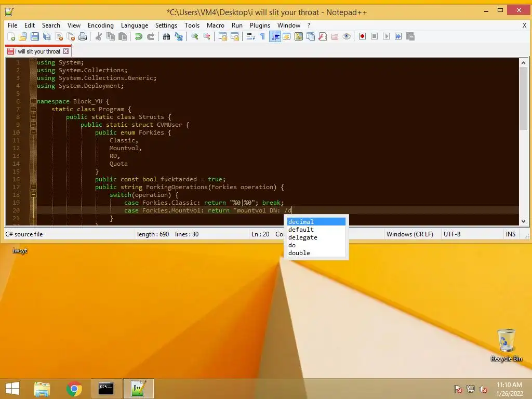532x399 pixels.
Task: Collapse the namespace Block_YU fold marker
Action: coord(33,101)
